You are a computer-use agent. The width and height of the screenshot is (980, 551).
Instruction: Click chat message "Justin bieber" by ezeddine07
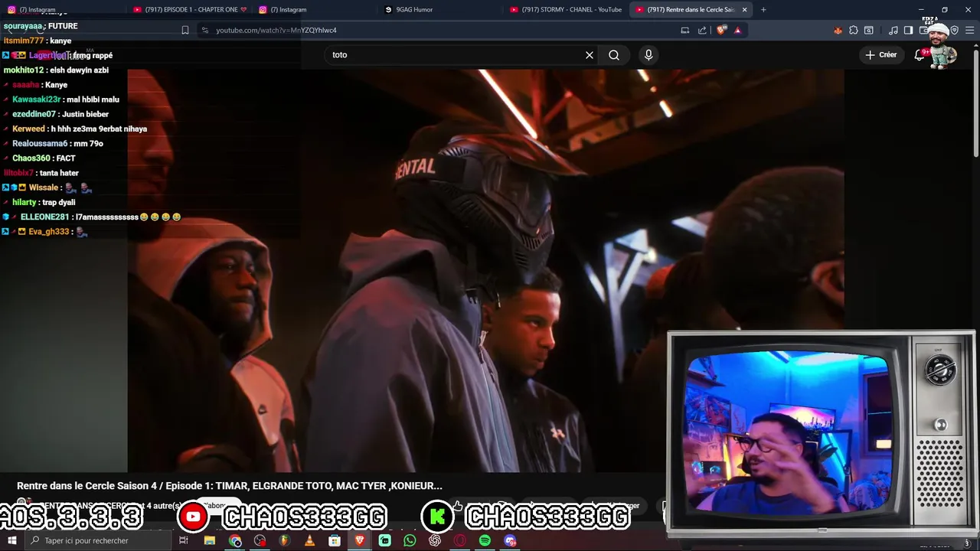click(x=85, y=114)
